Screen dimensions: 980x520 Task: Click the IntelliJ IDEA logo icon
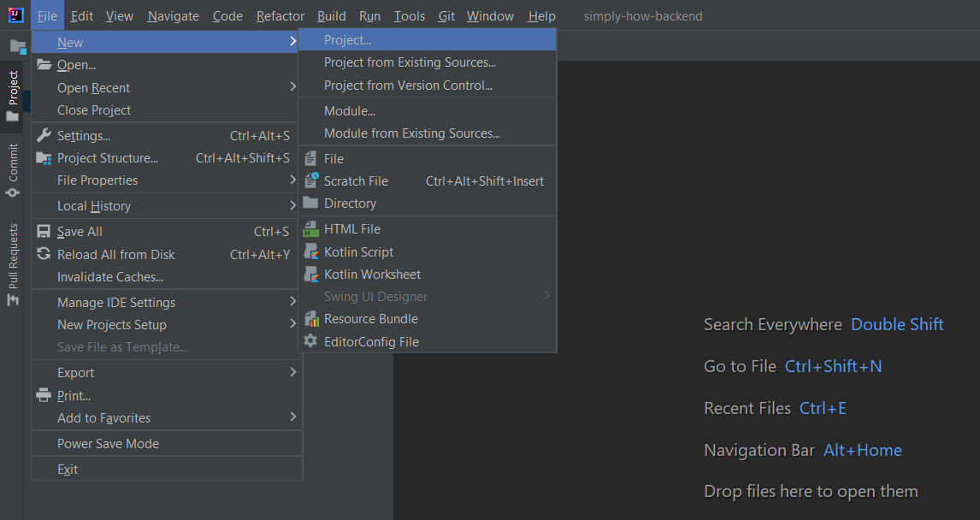tap(15, 15)
